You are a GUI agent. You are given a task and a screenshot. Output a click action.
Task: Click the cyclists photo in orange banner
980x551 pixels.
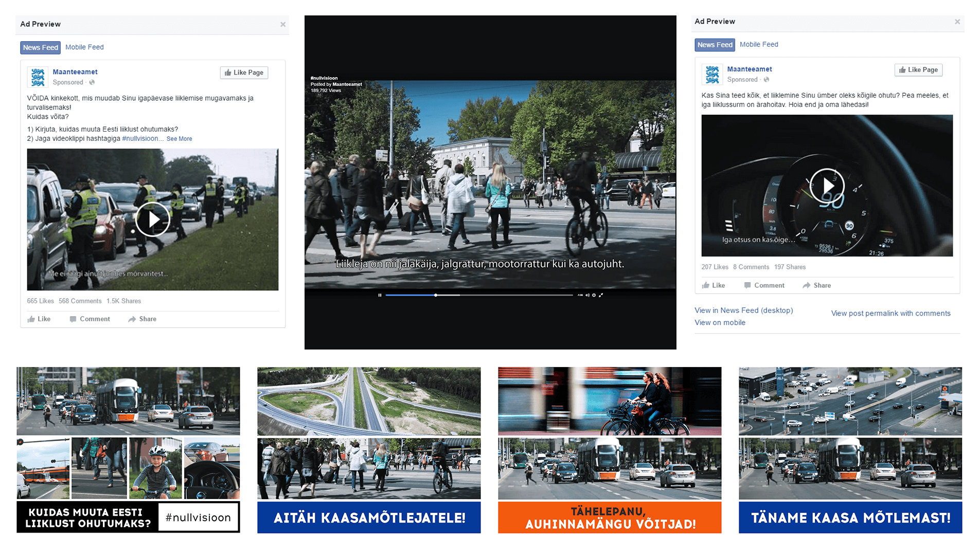[610, 401]
